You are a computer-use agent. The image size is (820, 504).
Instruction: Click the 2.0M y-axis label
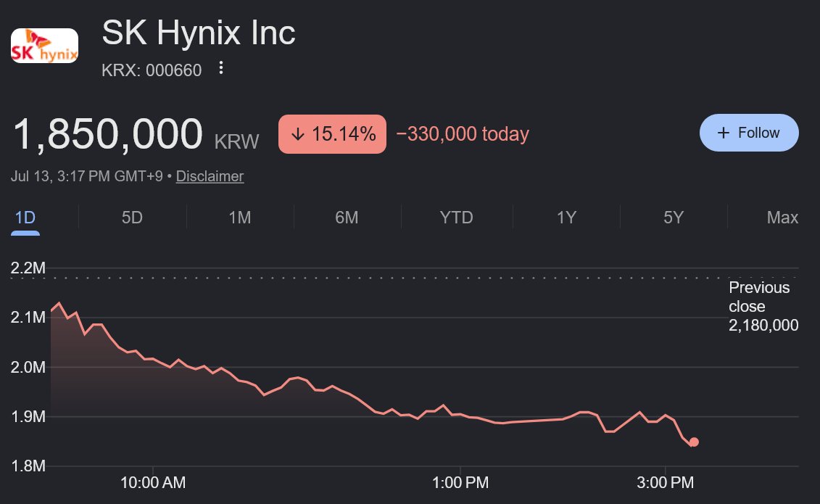point(28,367)
